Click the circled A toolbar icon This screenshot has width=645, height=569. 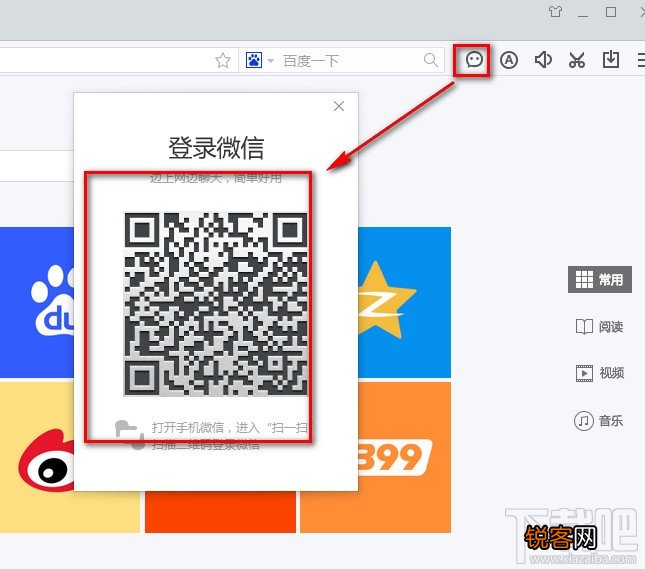tap(509, 60)
